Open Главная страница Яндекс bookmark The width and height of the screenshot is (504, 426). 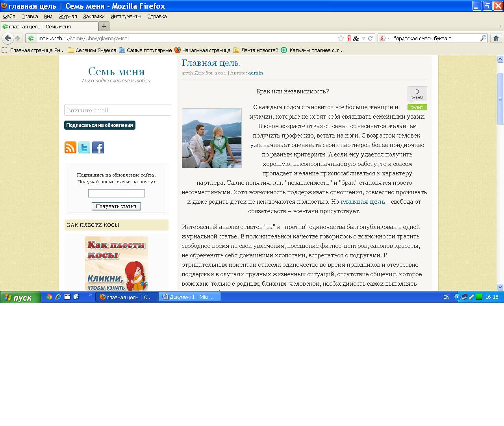coord(33,50)
